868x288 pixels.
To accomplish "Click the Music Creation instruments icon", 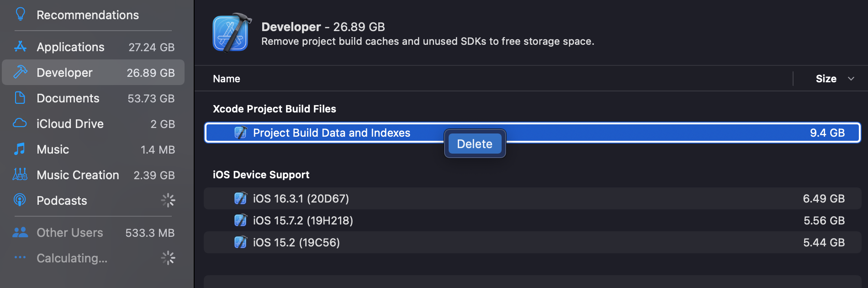I will click(x=20, y=175).
